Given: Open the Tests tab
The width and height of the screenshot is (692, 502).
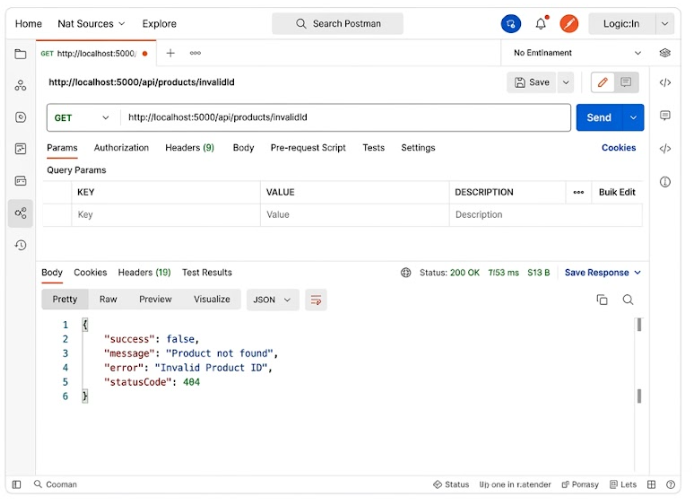Looking at the screenshot, I should pyautogui.click(x=373, y=148).
